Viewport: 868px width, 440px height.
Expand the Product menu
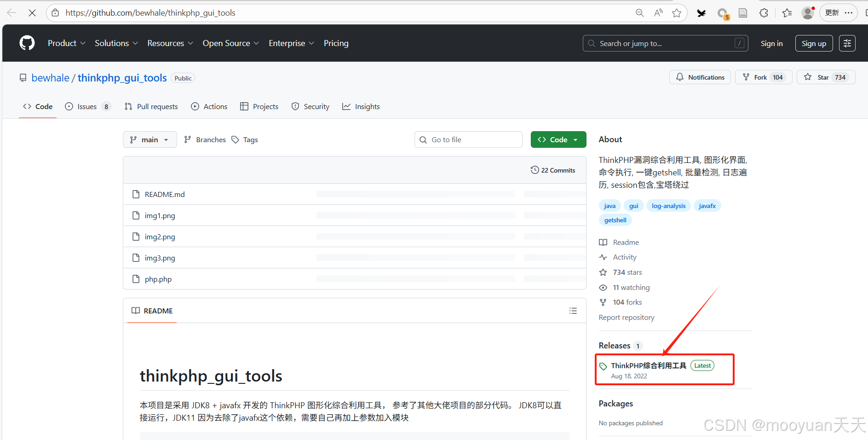[67, 43]
